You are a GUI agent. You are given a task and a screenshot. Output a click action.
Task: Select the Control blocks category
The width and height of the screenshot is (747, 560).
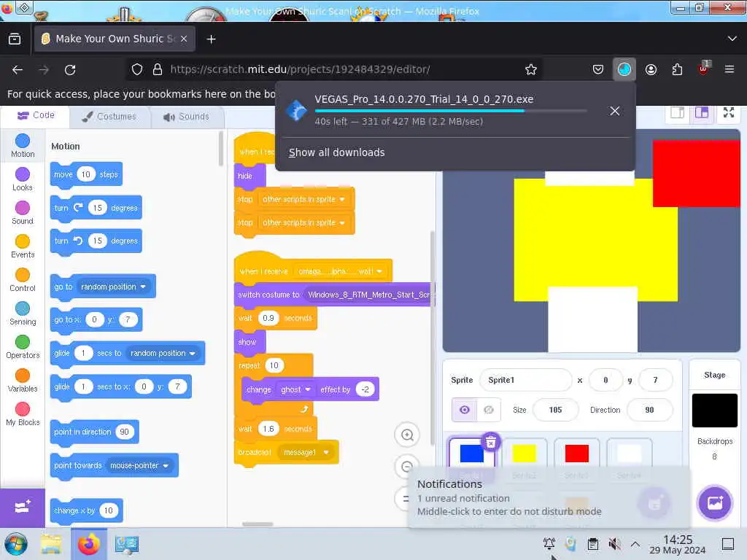pyautogui.click(x=23, y=280)
